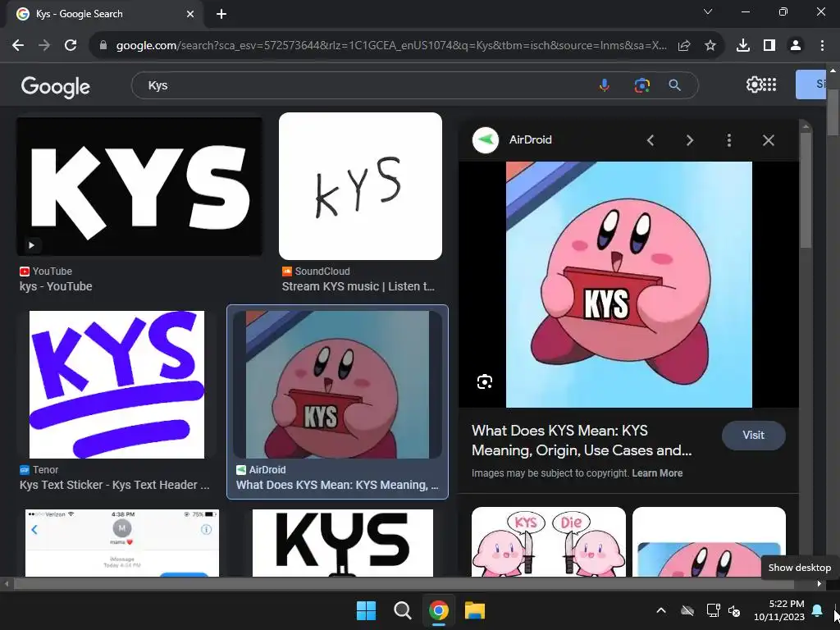Click the forward navigation arrow

[44, 46]
